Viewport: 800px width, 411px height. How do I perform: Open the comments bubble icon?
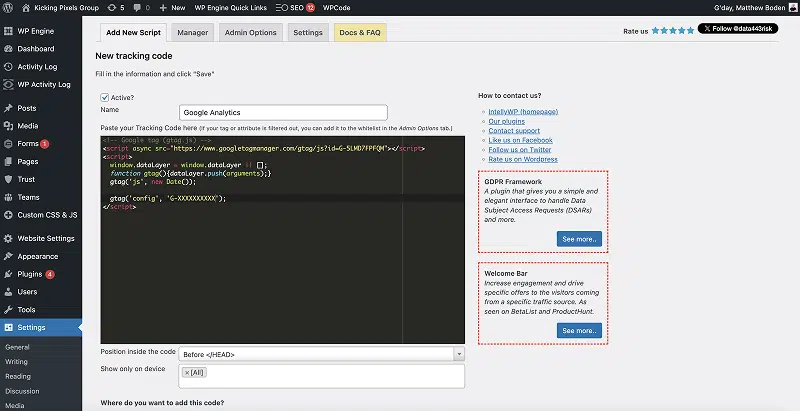(137, 8)
